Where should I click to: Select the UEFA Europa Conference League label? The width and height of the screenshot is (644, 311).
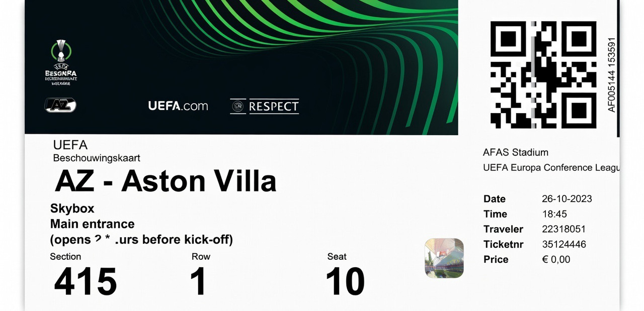click(551, 167)
